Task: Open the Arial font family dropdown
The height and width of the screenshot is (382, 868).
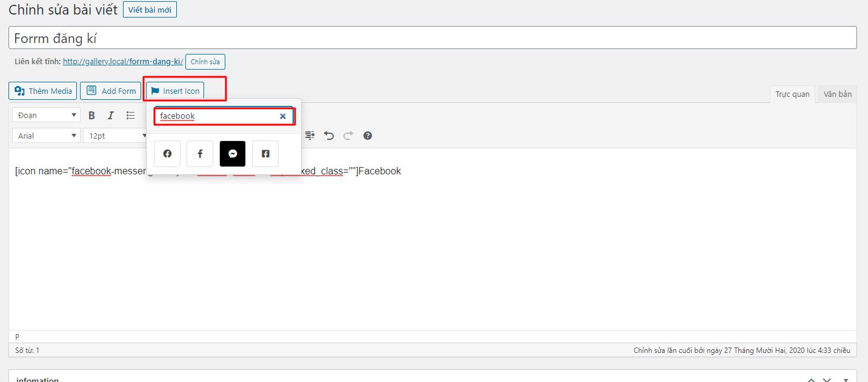Action: point(46,136)
